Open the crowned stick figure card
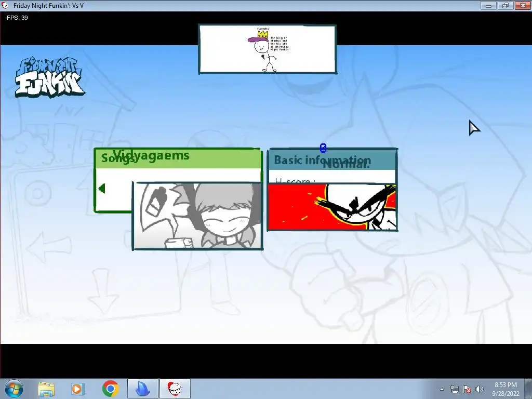 click(268, 49)
